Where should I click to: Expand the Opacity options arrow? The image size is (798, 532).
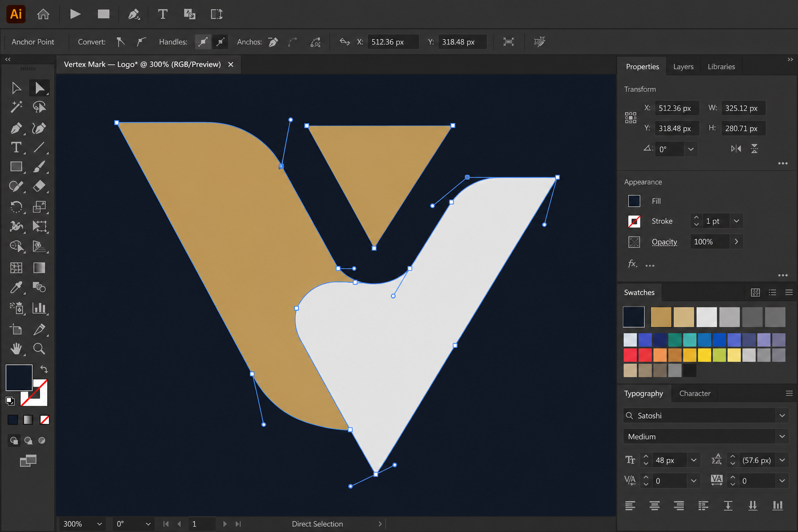click(x=736, y=242)
